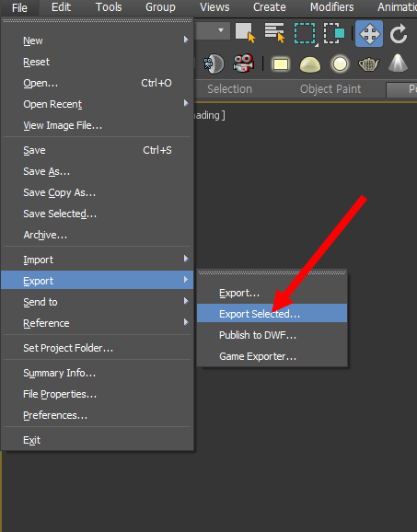Select View Image File... menu entry
417x532 pixels.
pos(98,125)
